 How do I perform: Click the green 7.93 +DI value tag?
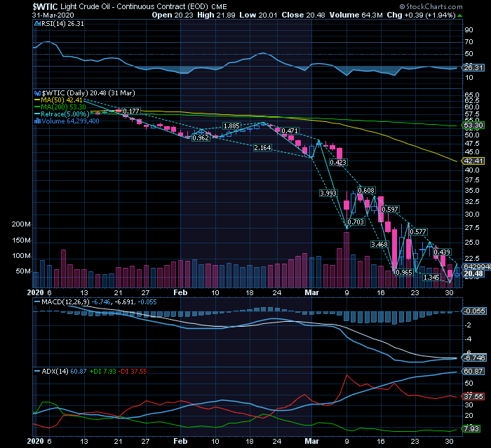click(471, 428)
